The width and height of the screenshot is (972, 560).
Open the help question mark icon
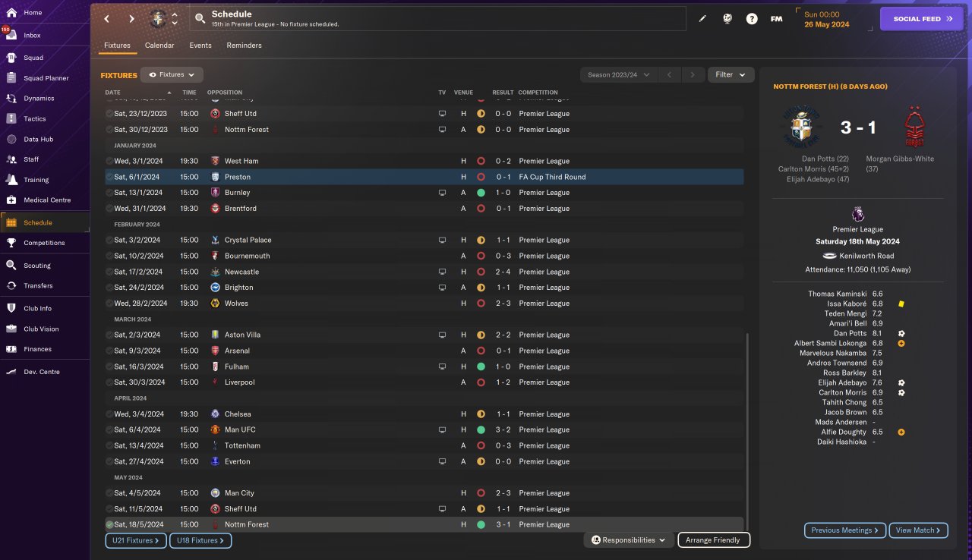point(752,19)
